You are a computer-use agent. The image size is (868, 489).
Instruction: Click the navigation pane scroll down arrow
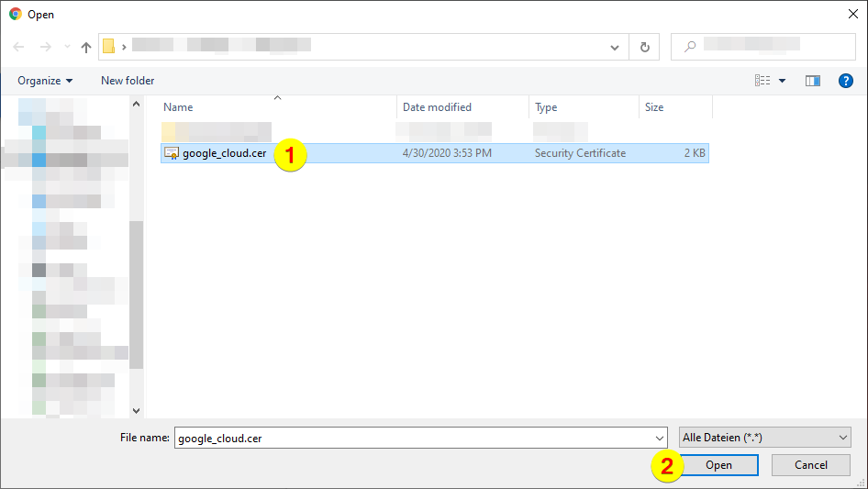(x=137, y=411)
